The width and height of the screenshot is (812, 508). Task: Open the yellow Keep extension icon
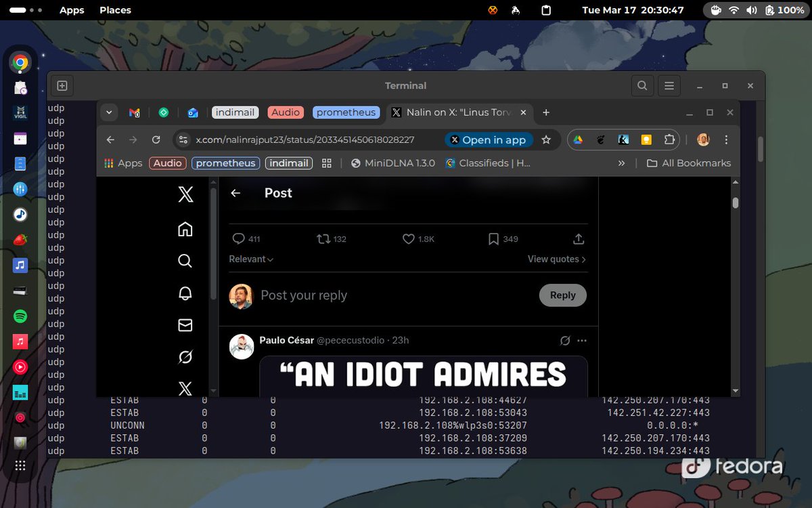click(x=646, y=140)
